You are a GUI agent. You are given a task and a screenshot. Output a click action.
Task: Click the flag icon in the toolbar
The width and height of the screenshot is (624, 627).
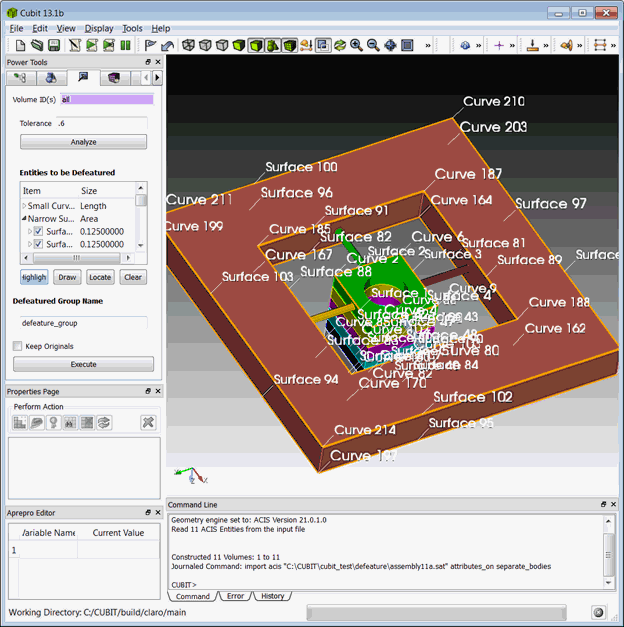(151, 45)
